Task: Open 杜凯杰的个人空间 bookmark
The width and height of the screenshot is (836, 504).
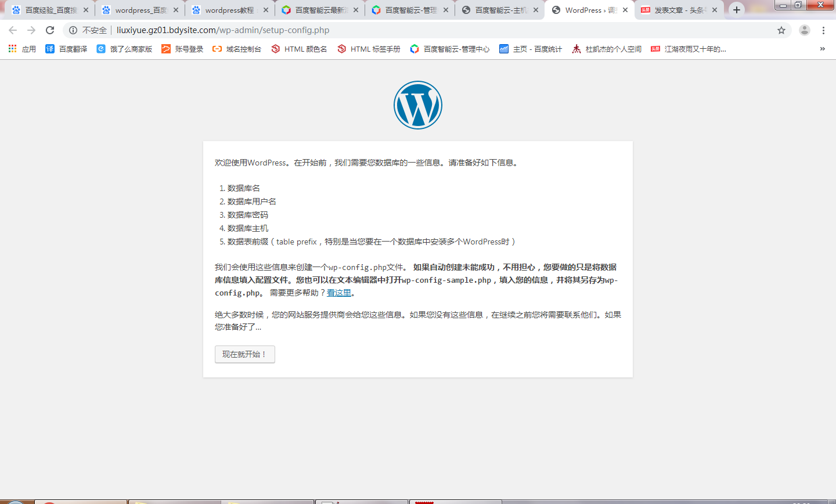Action: (x=607, y=49)
